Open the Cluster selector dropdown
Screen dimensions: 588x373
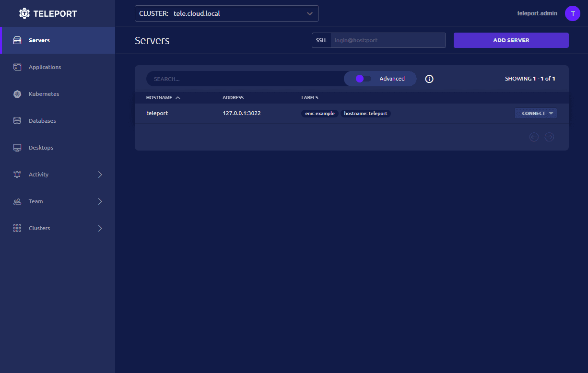pyautogui.click(x=227, y=13)
